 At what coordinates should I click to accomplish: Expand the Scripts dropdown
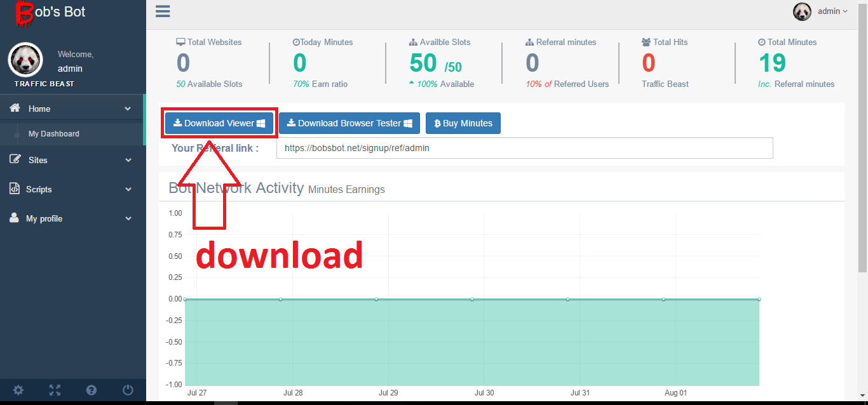[x=128, y=189]
